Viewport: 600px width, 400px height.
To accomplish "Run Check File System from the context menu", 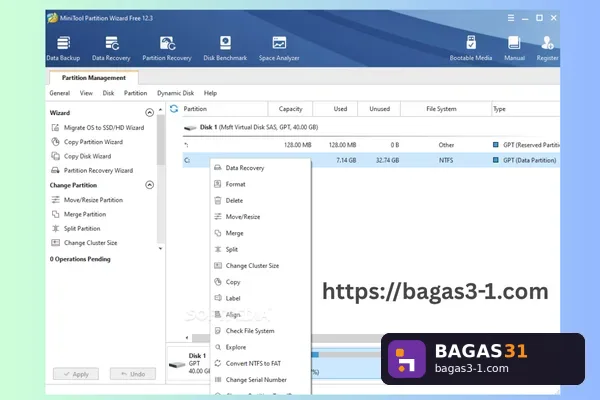I will coord(260,331).
